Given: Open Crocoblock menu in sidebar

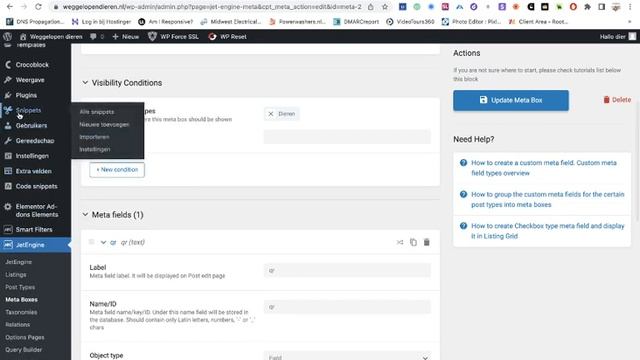Looking at the screenshot, I should coord(32,64).
